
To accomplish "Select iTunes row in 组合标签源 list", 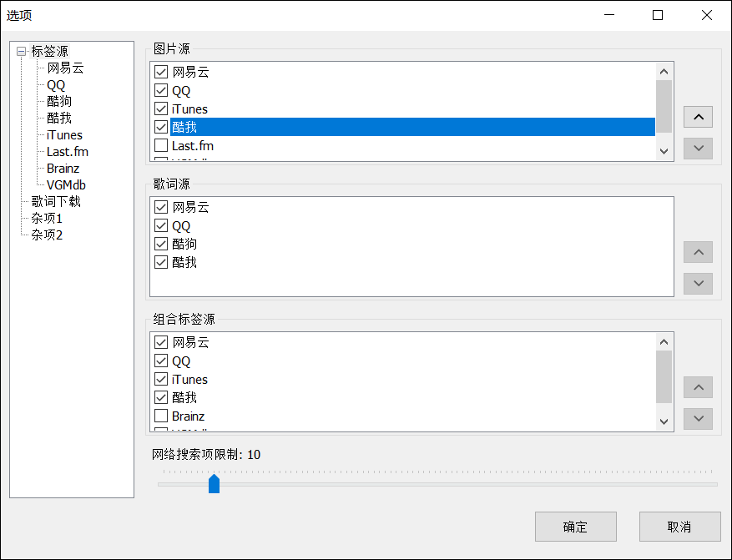I will pyautogui.click(x=189, y=380).
